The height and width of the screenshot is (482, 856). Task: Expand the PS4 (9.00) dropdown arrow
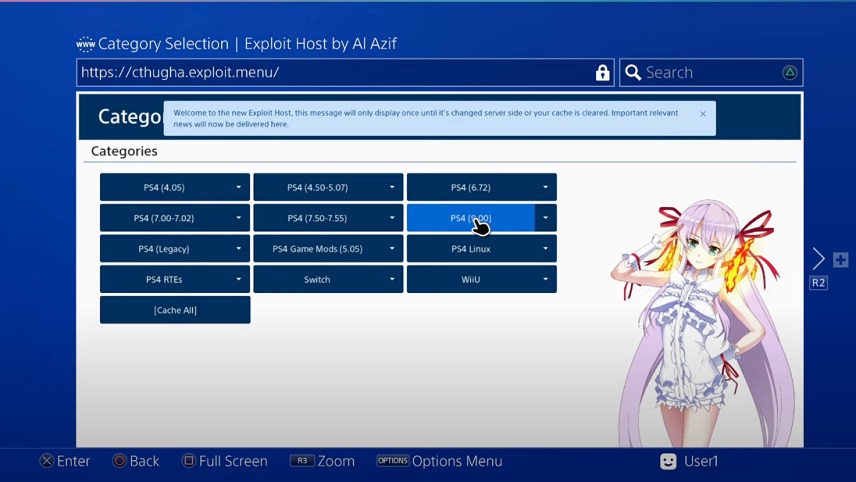point(545,218)
